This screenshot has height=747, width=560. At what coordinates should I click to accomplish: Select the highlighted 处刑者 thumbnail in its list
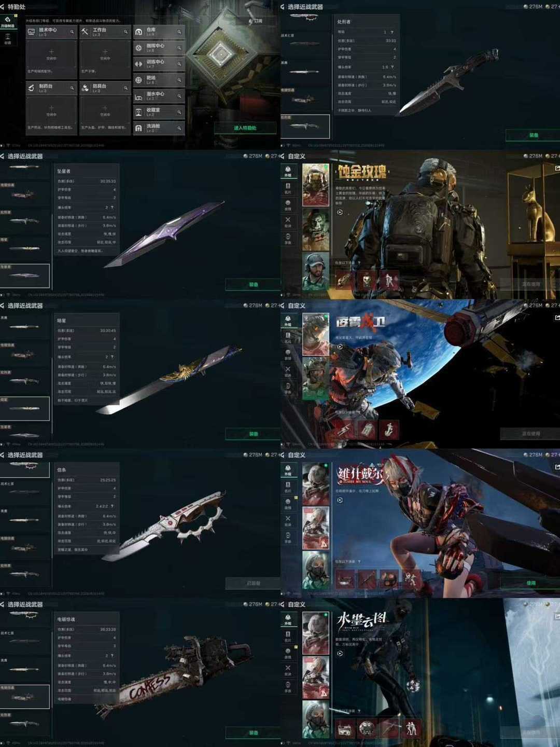click(x=305, y=126)
